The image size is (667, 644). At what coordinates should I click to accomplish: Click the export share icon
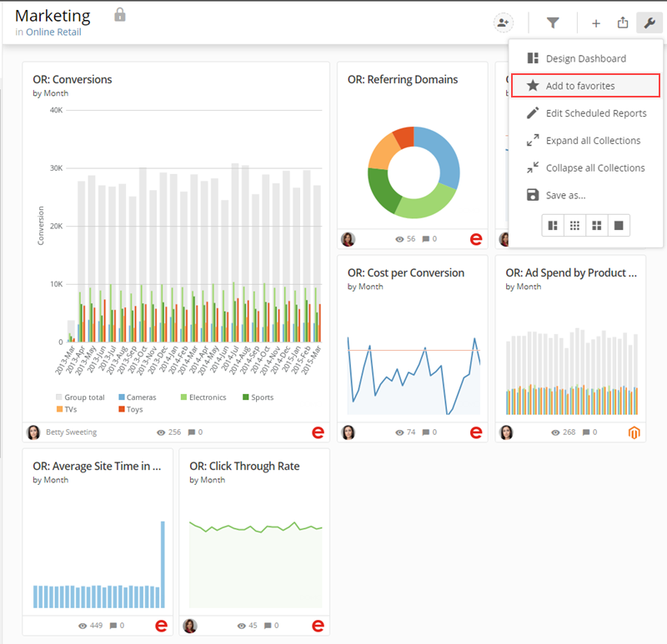(x=623, y=22)
